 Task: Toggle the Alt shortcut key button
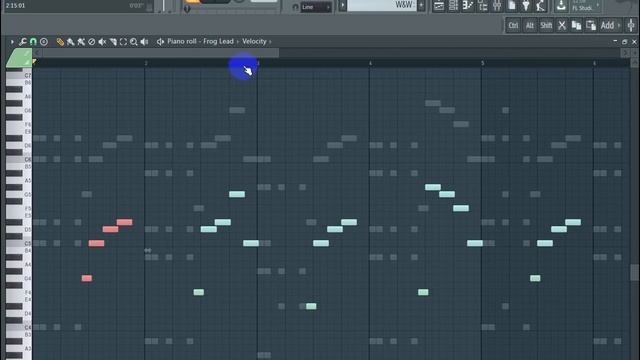pos(530,26)
